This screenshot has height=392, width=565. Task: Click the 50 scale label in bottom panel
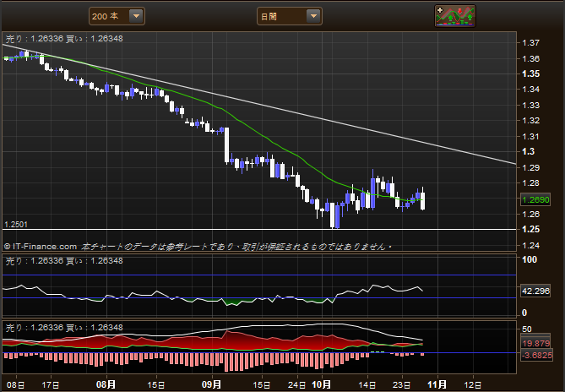tap(526, 329)
